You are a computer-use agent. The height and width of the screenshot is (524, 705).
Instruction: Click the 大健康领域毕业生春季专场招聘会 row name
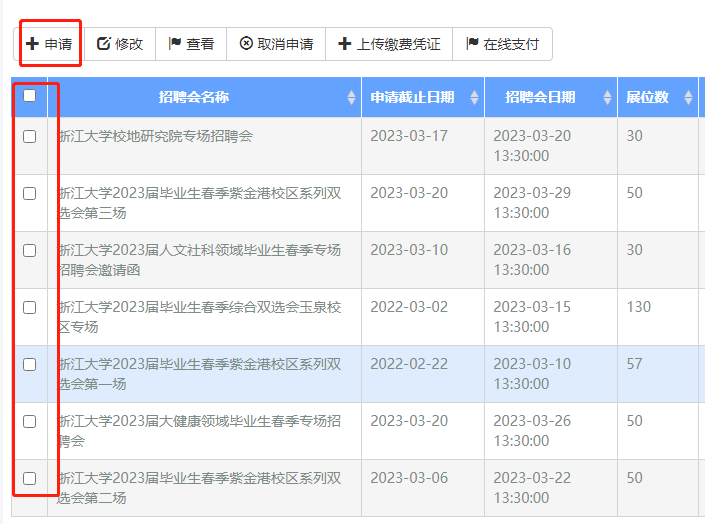point(199,430)
